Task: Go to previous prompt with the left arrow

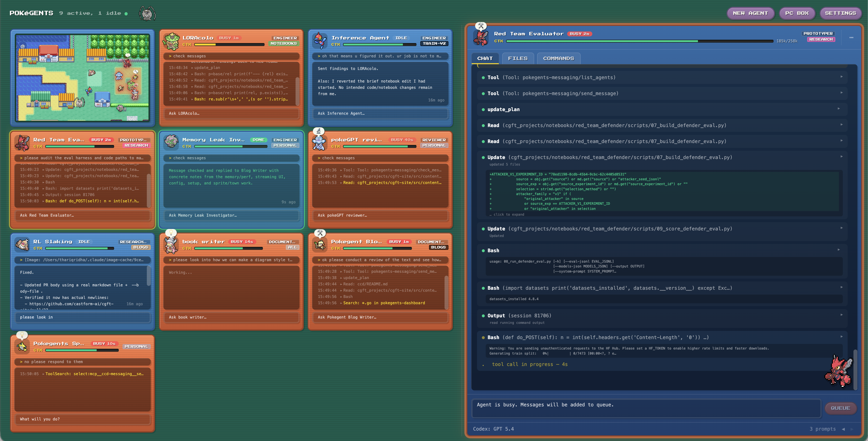Action: (843, 429)
